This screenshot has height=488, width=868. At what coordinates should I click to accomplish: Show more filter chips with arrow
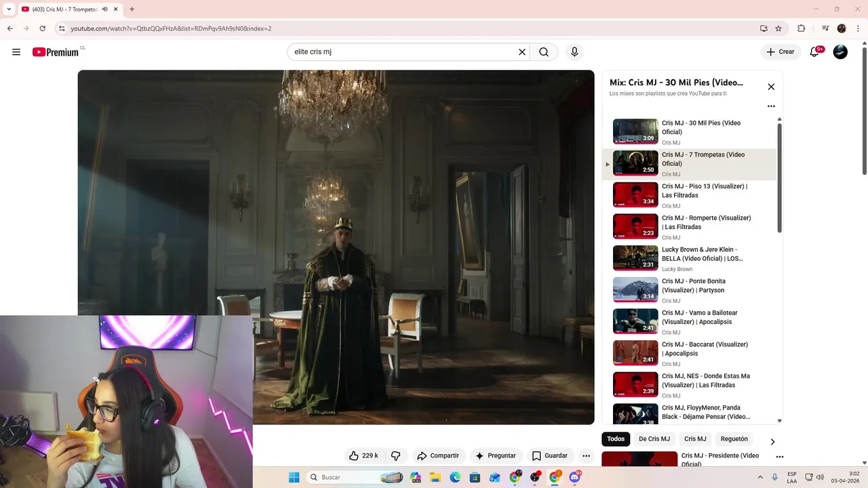click(772, 442)
